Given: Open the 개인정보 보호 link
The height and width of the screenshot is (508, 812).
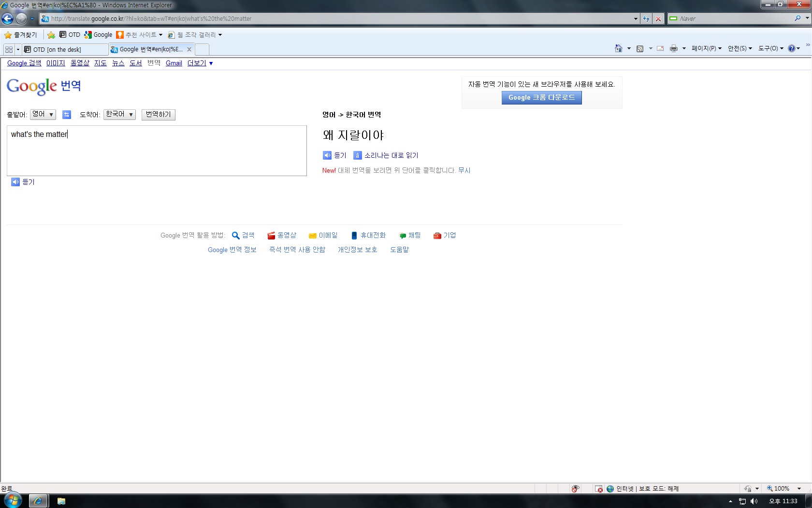Looking at the screenshot, I should coord(357,250).
